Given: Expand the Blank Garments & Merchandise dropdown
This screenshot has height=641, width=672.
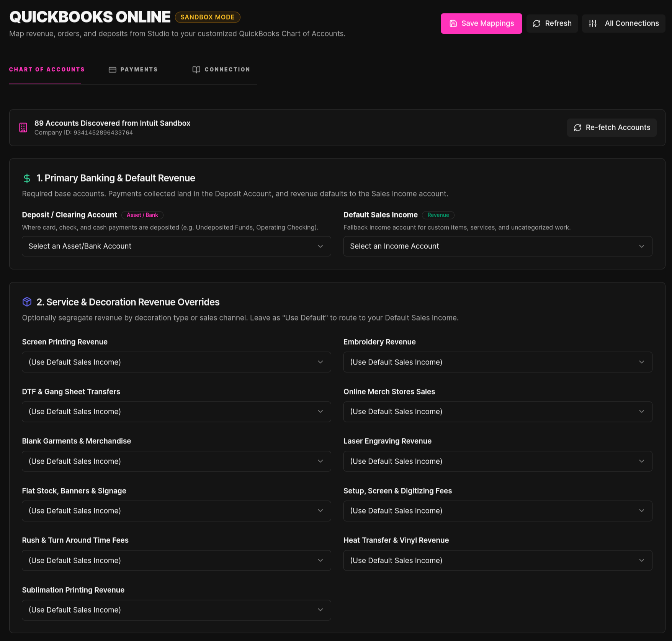Looking at the screenshot, I should tap(176, 461).
